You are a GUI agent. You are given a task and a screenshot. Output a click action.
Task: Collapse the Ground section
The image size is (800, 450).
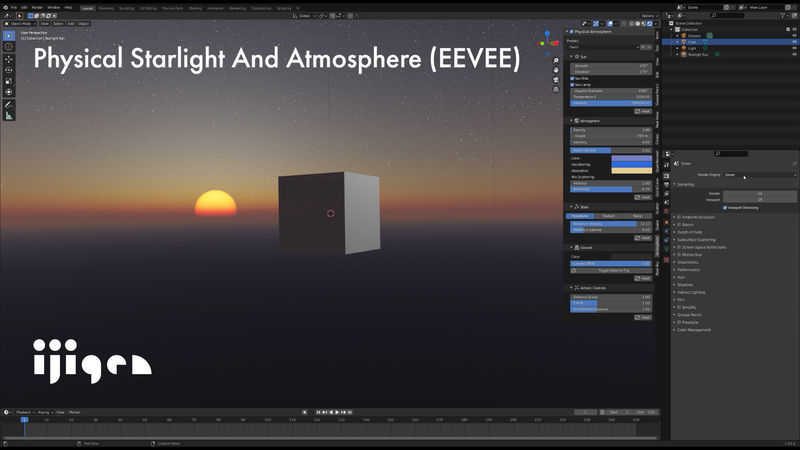pos(571,247)
